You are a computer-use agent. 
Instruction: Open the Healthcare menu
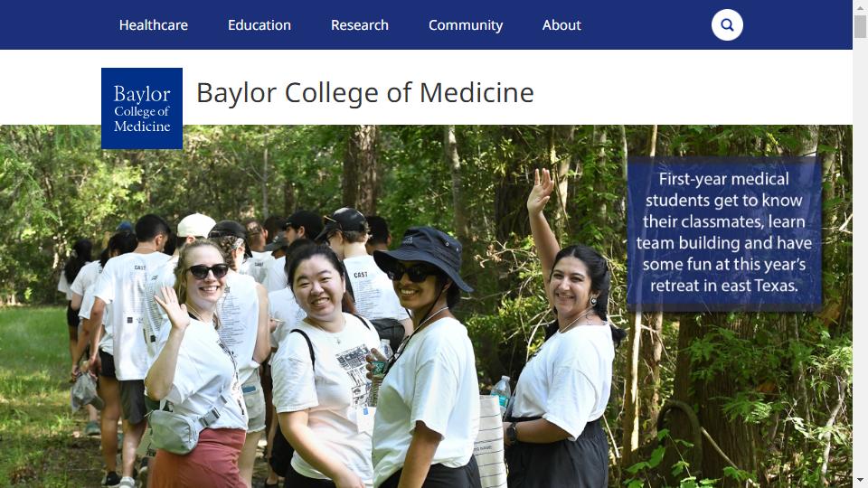click(154, 25)
